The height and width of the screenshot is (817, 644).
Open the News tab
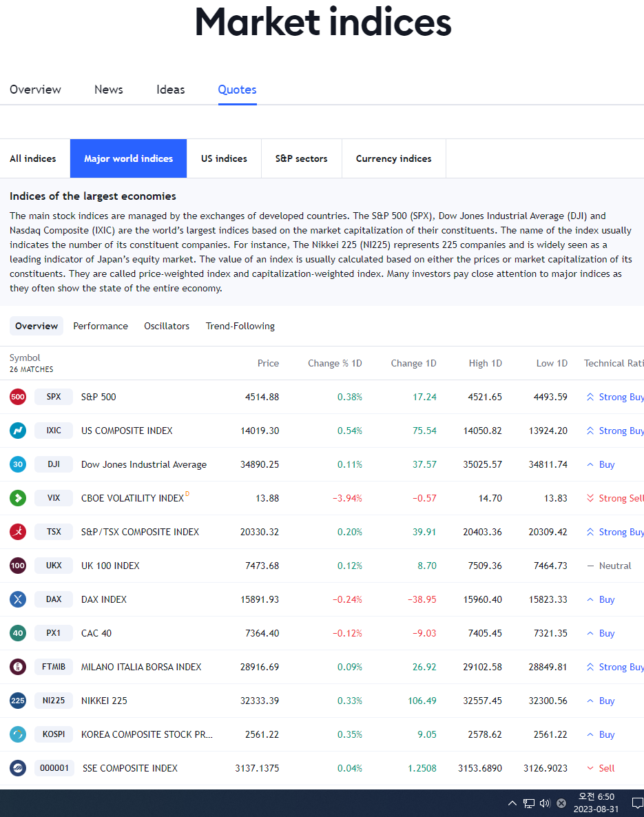click(108, 90)
